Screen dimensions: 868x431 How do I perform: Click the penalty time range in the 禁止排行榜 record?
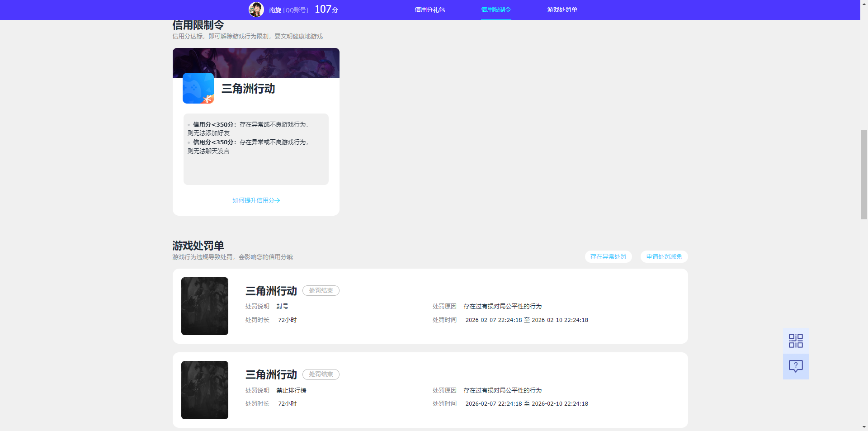[x=527, y=403]
